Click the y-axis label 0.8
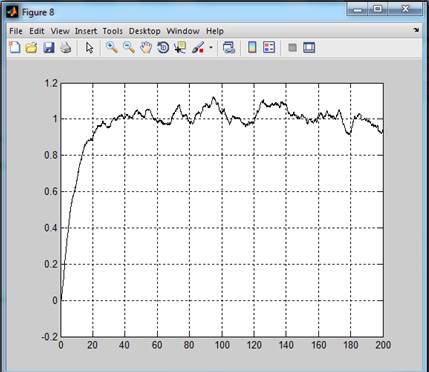This screenshot has width=429, height=372. (51, 155)
